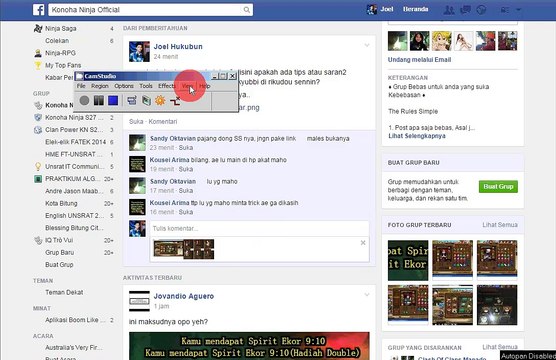Click CamStudio orange sun icon

(160, 100)
